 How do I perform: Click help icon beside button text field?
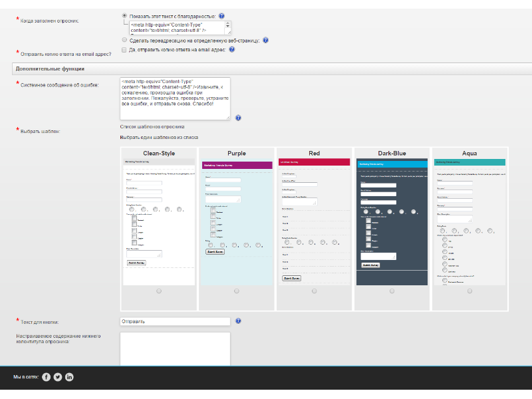point(238,321)
